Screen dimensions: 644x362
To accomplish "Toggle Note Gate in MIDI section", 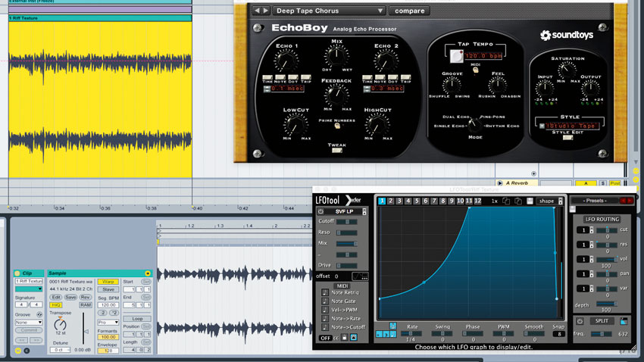I will click(325, 301).
